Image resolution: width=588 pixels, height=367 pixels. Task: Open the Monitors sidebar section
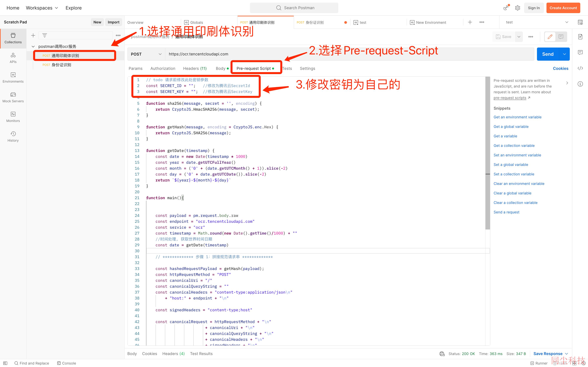[13, 117]
